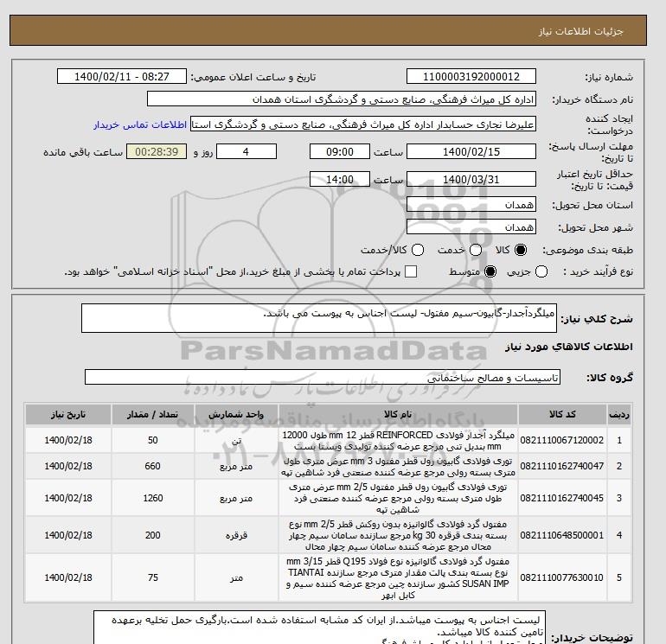Click the delivery province field همدان
The width and height of the screenshot is (666, 644).
(471, 205)
